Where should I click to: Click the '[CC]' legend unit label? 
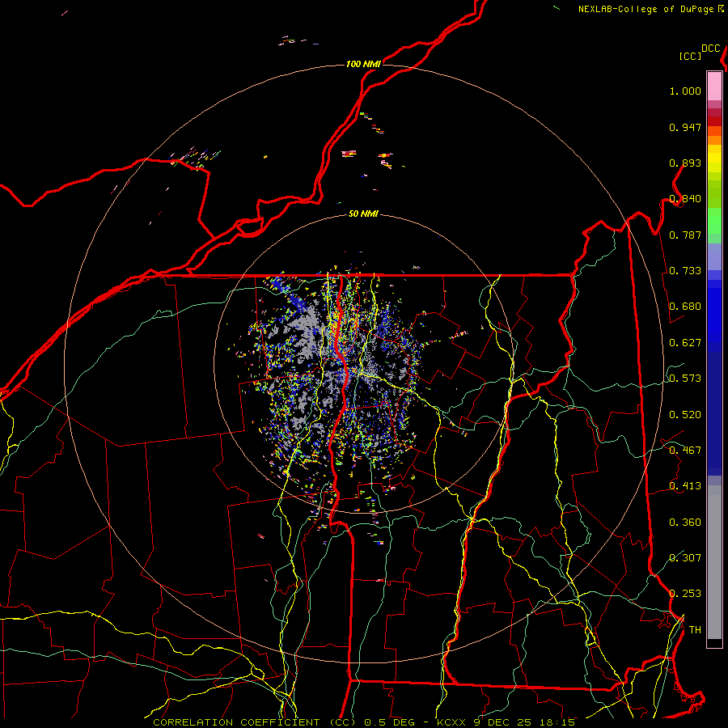pyautogui.click(x=691, y=56)
